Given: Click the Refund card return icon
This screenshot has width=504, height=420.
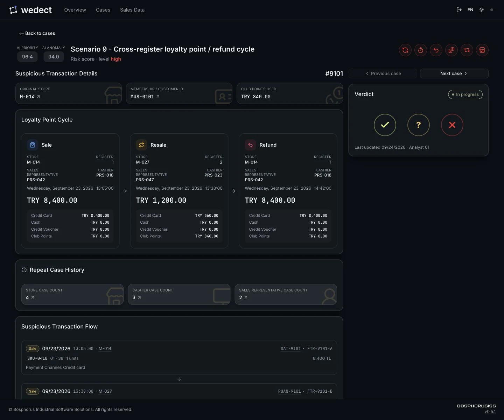Looking at the screenshot, I should coord(250,145).
